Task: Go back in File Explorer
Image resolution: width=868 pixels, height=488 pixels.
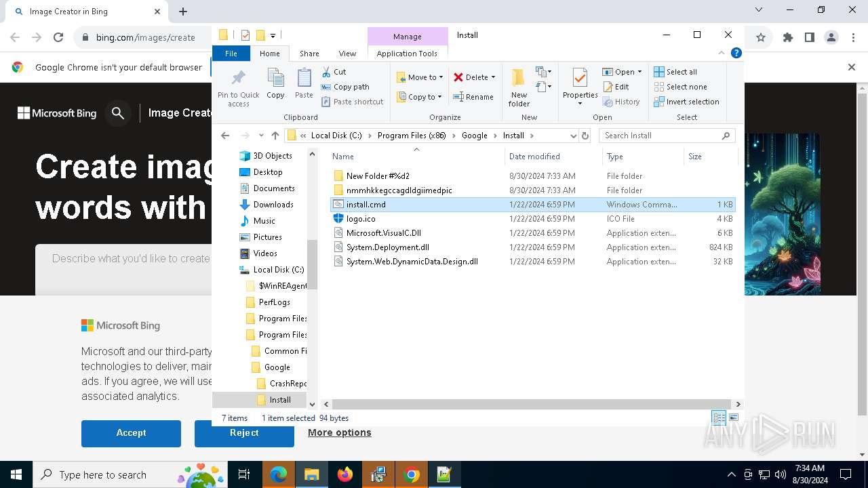Action: coord(226,136)
